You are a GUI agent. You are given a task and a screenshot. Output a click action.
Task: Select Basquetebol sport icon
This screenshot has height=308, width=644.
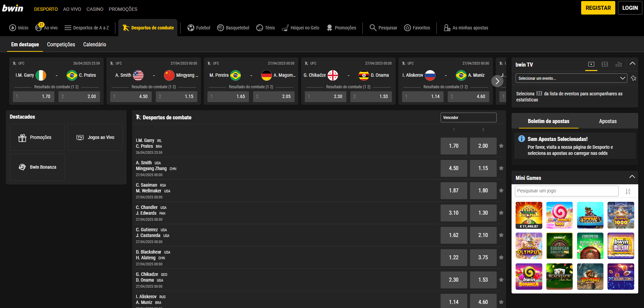(x=221, y=28)
